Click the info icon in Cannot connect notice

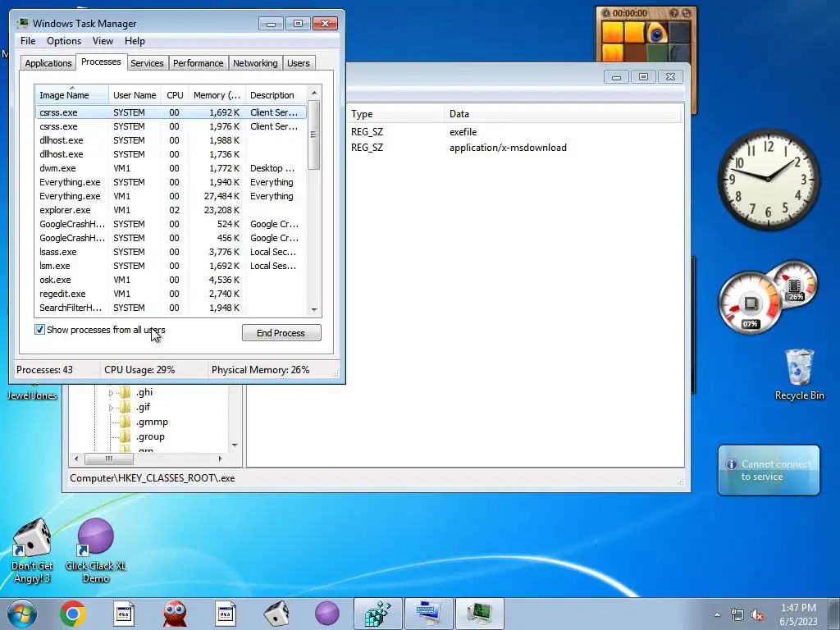tap(731, 464)
